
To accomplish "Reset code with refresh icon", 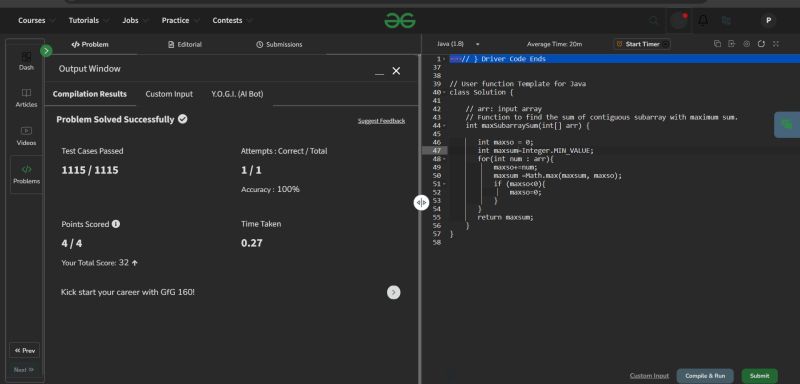I will coord(761,44).
